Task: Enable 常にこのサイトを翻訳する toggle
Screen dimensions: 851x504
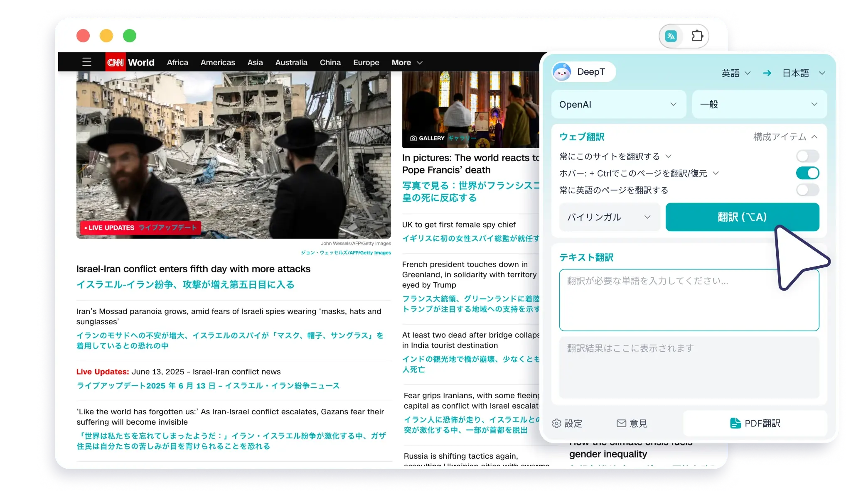Action: coord(807,156)
